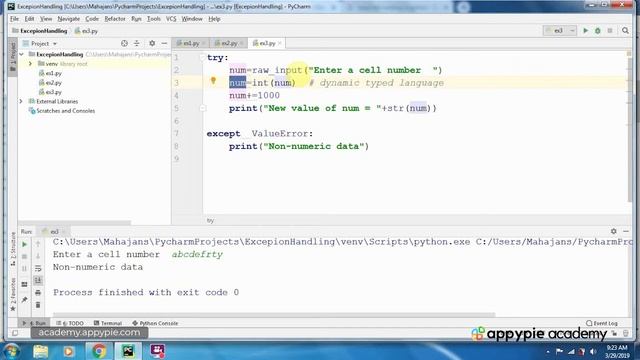Move down the stack trace arrow
The height and width of the screenshot is (360, 640).
tap(38, 256)
